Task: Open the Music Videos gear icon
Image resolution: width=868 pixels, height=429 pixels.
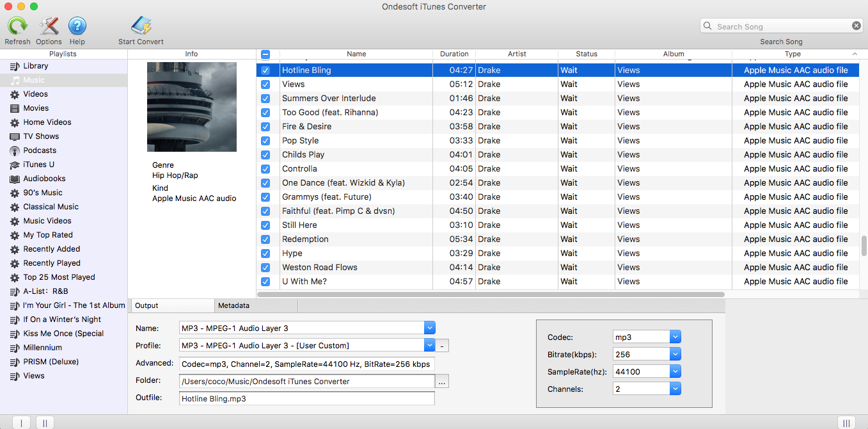Action: click(x=15, y=221)
